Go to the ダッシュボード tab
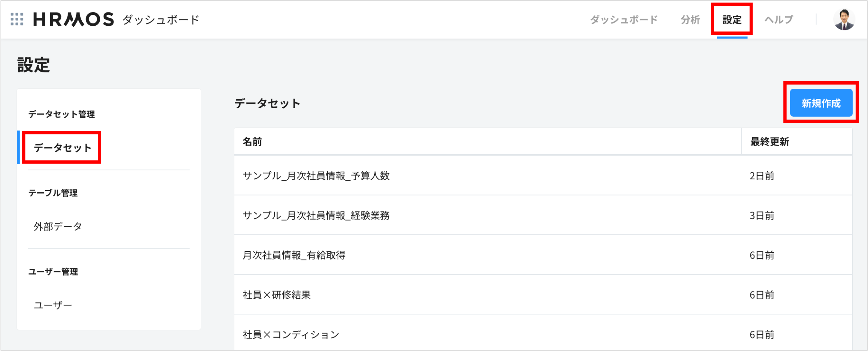 click(x=624, y=20)
